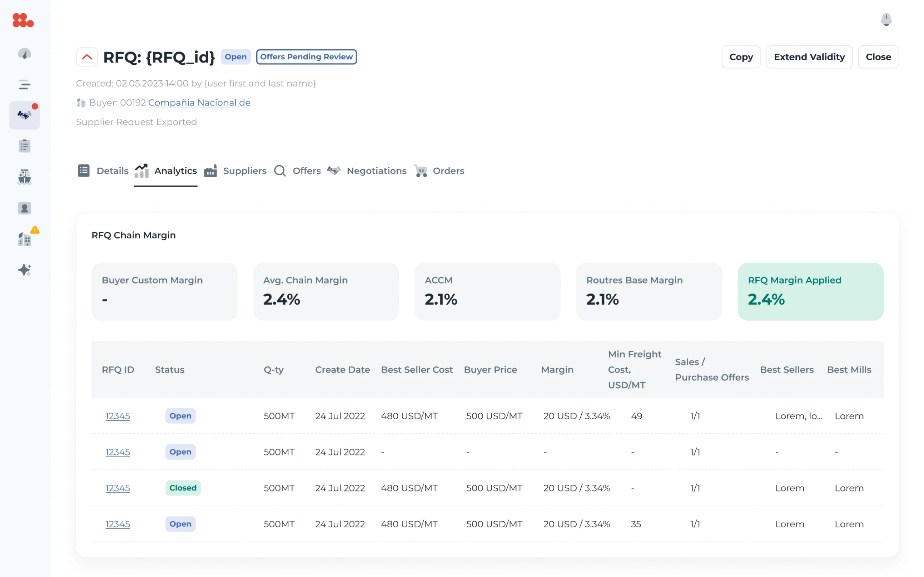
Task: Select the RFQ Margin Applied card
Action: (810, 292)
